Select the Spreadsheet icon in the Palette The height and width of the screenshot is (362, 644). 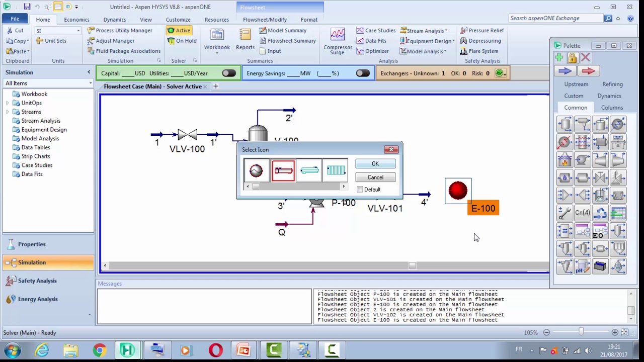[618, 213]
